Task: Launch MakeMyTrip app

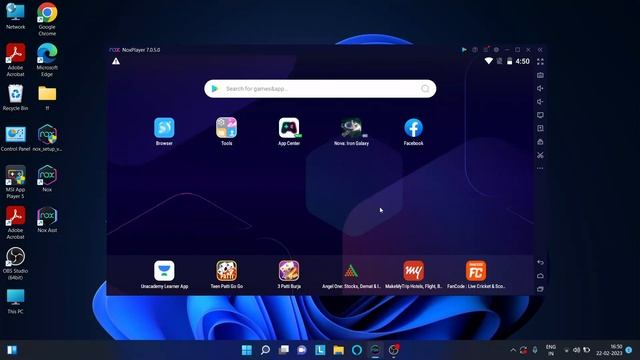Action: pos(413,271)
